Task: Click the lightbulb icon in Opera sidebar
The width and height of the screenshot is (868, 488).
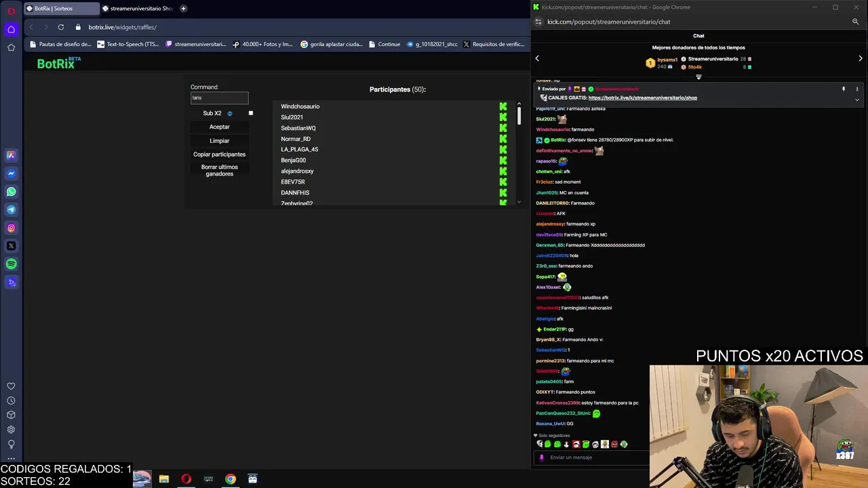Action: pyautogui.click(x=11, y=444)
